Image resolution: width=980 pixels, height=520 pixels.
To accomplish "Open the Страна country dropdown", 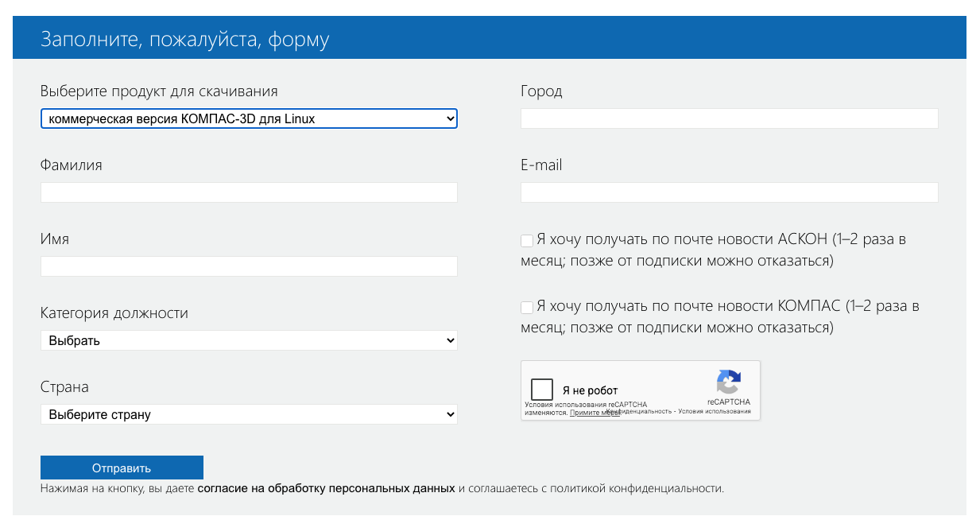I will (249, 414).
